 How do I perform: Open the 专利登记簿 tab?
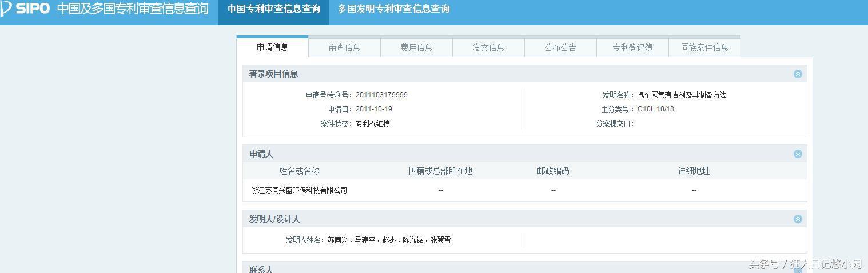(632, 48)
